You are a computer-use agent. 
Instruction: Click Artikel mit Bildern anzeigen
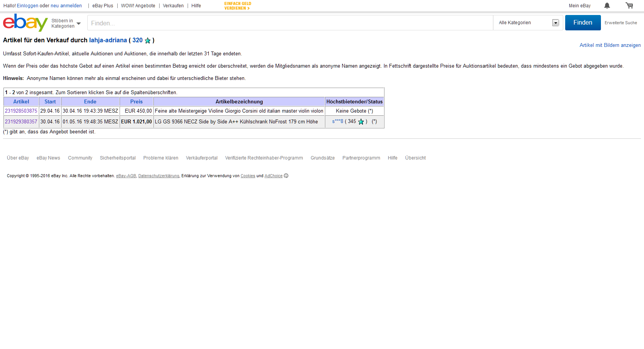tap(610, 45)
